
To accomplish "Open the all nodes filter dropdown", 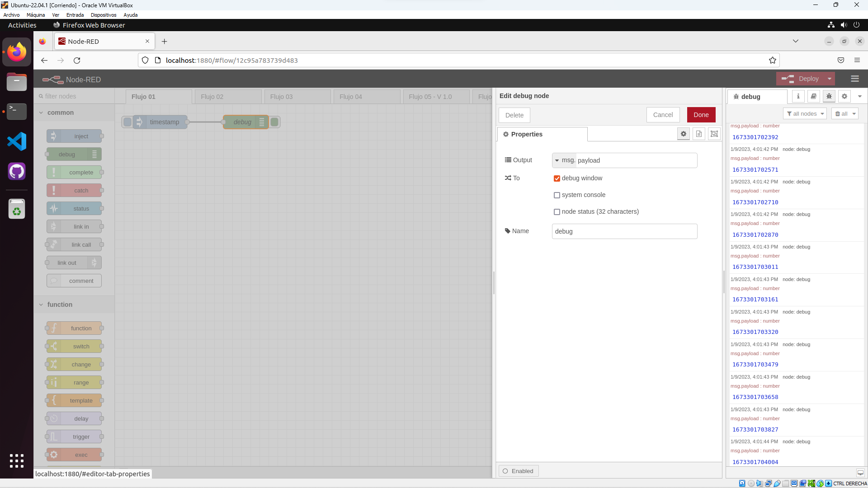I will (805, 114).
